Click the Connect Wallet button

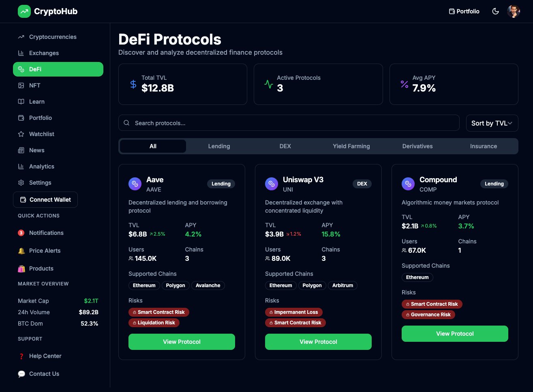click(x=45, y=200)
